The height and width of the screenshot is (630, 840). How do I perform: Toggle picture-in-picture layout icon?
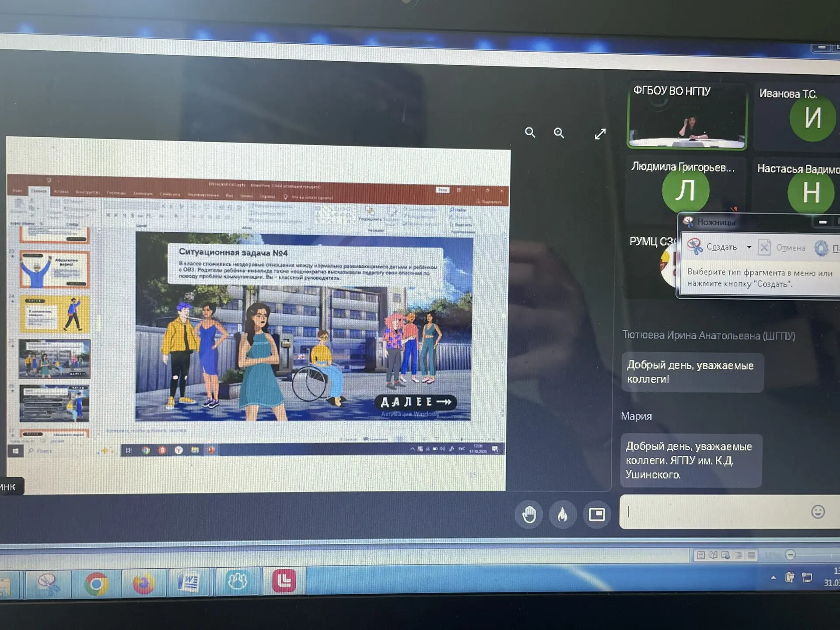(597, 514)
